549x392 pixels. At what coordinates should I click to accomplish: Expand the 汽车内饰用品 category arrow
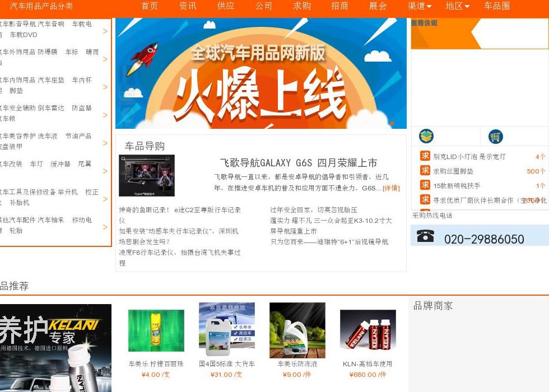(105, 87)
